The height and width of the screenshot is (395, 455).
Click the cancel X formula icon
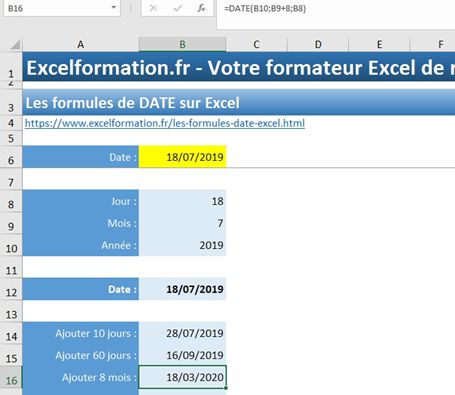[153, 8]
